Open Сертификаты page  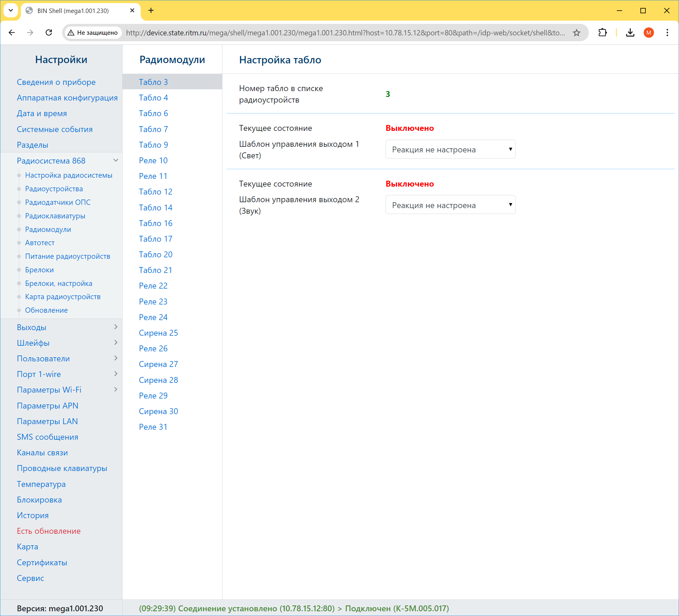[42, 562]
